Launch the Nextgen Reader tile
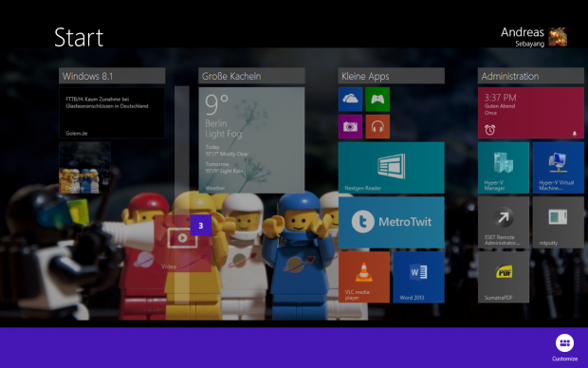 pos(392,168)
